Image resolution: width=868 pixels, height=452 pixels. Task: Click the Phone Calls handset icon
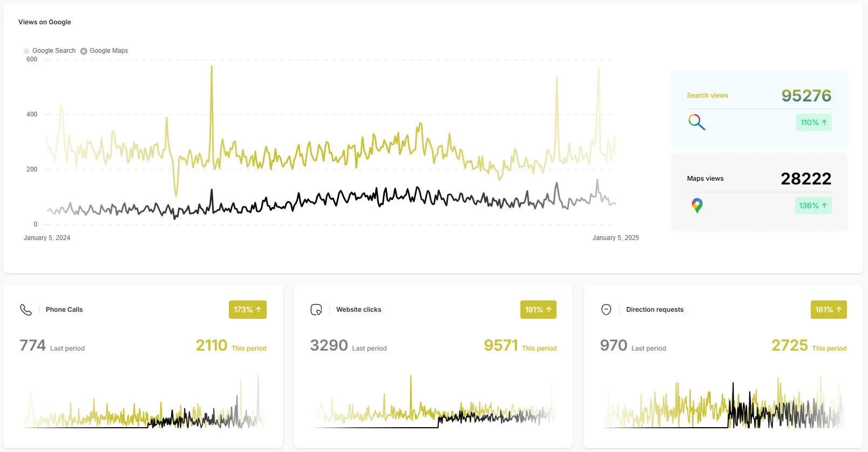click(x=26, y=310)
